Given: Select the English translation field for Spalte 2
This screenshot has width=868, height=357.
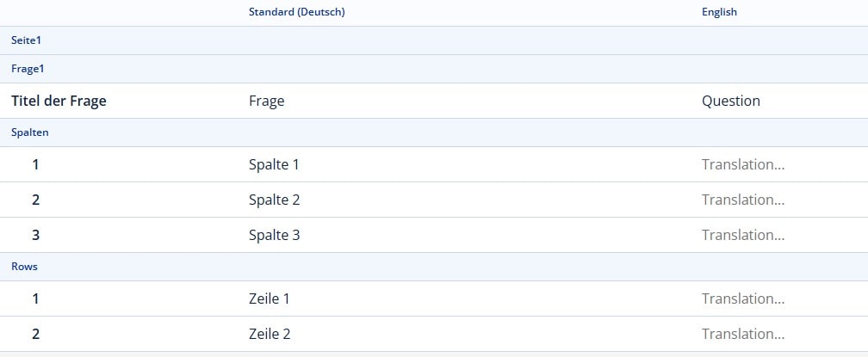Looking at the screenshot, I should click(743, 200).
